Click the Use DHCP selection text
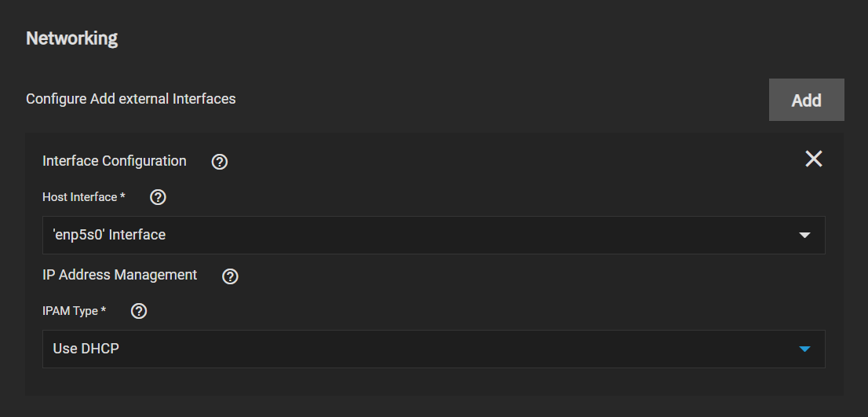The width and height of the screenshot is (868, 417). (x=86, y=349)
